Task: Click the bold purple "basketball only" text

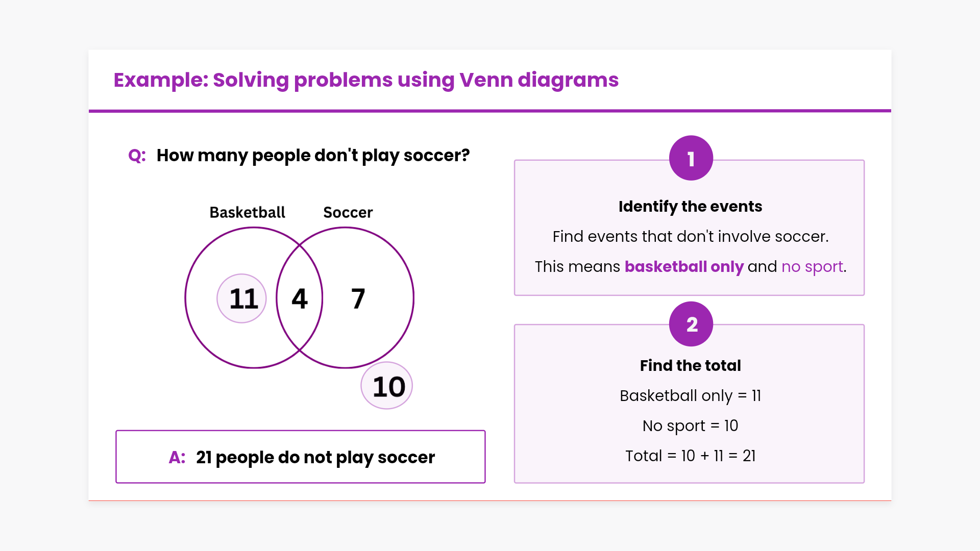Action: point(684,266)
